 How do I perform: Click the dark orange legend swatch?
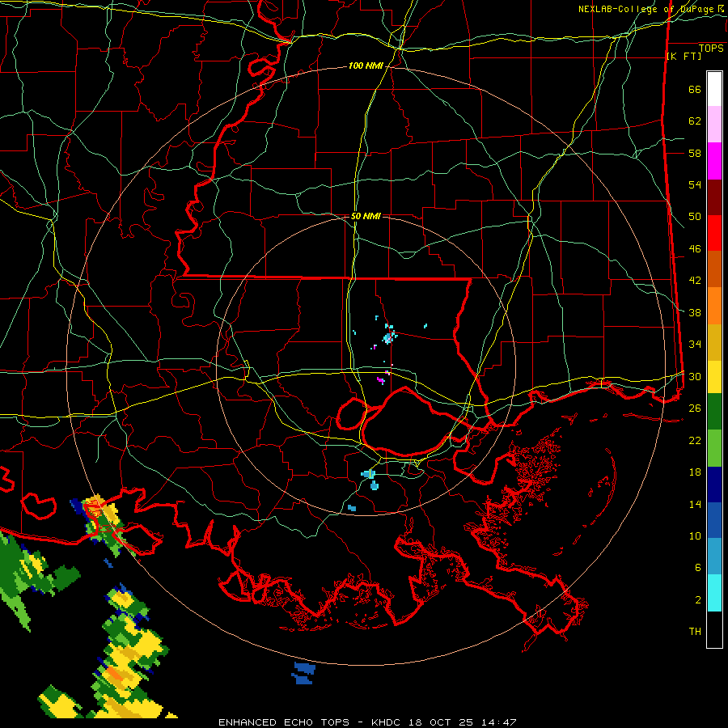pos(714,269)
